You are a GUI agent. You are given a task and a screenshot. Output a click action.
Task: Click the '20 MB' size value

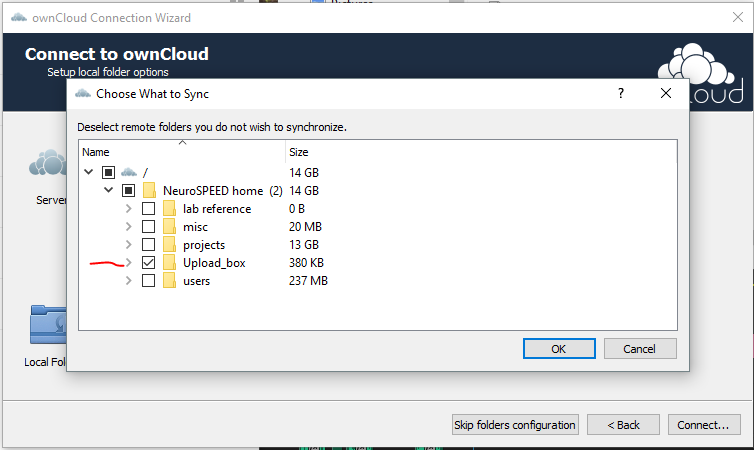[305, 226]
